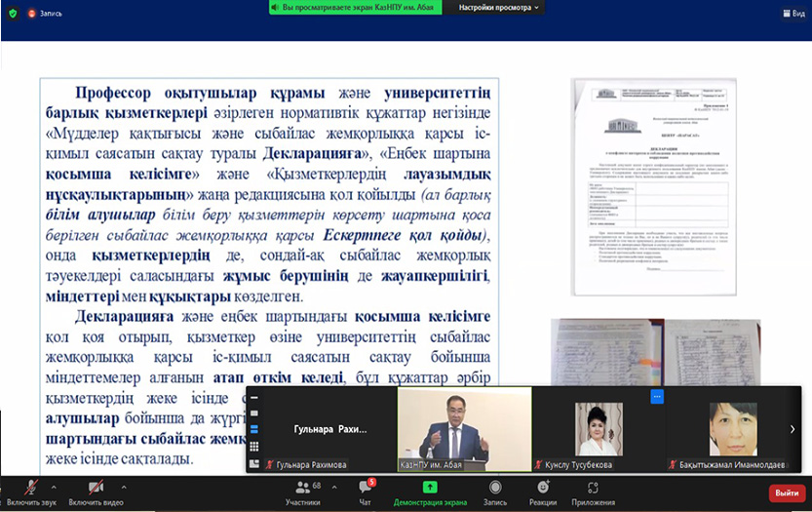Click the Запись record icon in toolbar

495,487
